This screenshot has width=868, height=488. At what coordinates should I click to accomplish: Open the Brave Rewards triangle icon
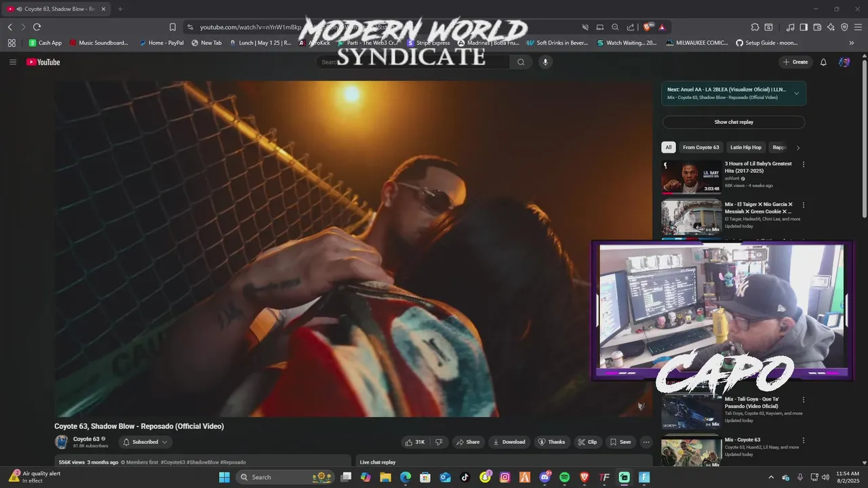pos(662,27)
